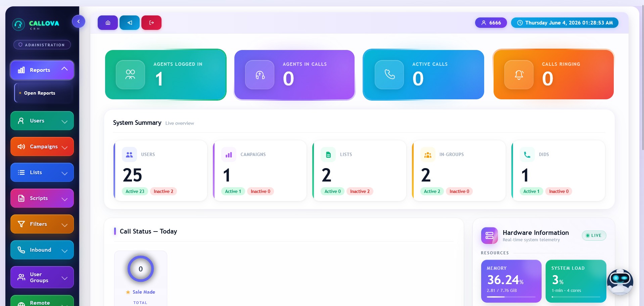Click the Sale Made star icon
The width and height of the screenshot is (644, 306).
128,292
